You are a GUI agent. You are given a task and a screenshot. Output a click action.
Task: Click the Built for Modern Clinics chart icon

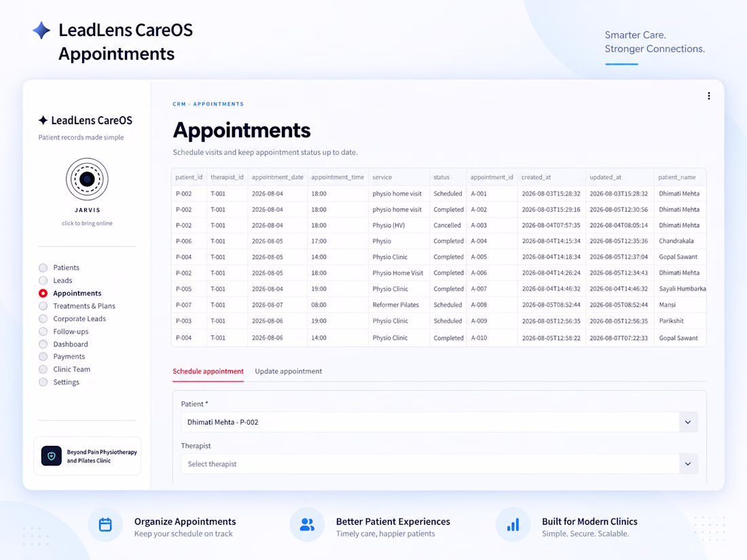(513, 525)
